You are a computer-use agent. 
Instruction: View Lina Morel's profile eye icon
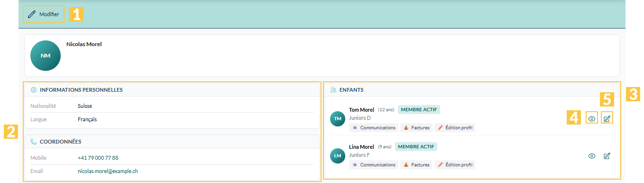pyautogui.click(x=592, y=156)
